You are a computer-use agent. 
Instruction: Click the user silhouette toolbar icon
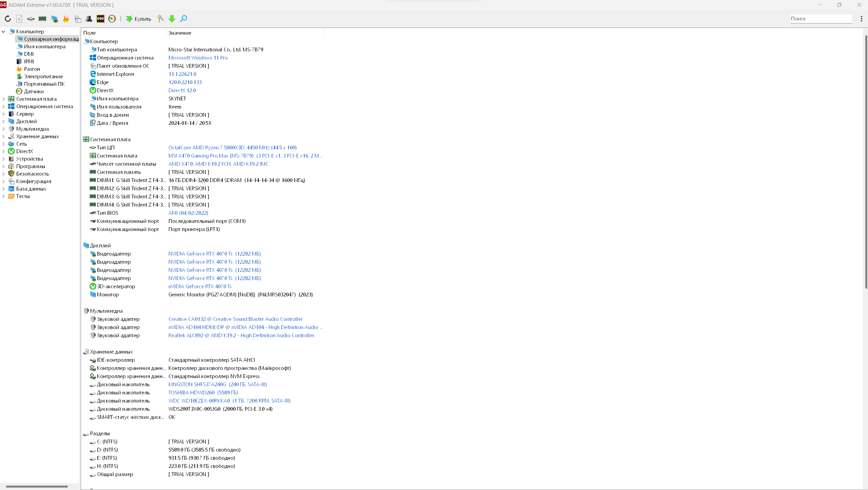89,19
